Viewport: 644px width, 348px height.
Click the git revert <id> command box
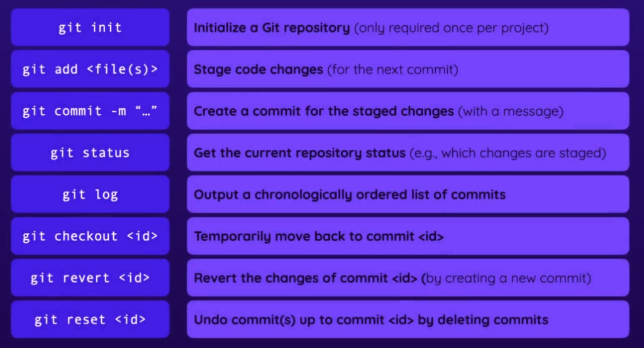pos(90,278)
